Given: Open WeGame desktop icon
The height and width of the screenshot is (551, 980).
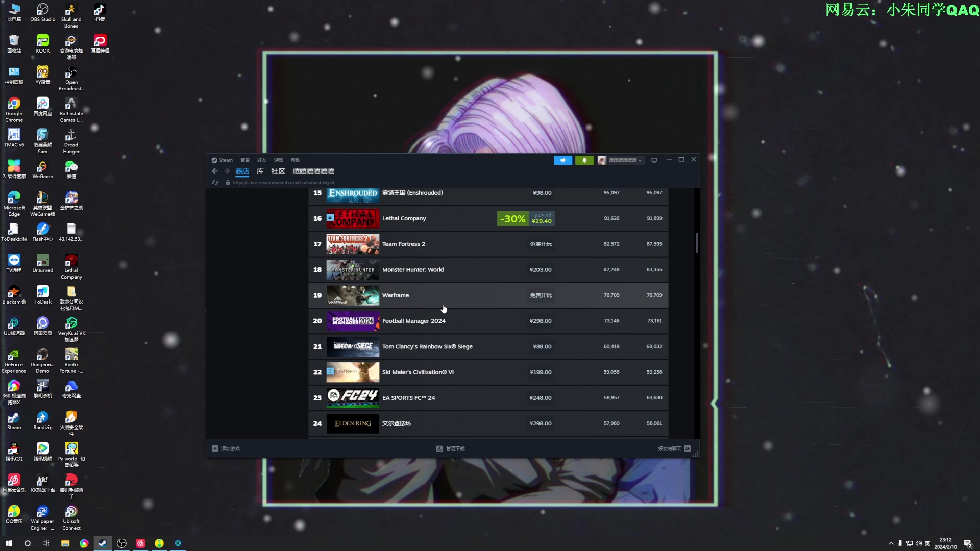Looking at the screenshot, I should click(43, 170).
